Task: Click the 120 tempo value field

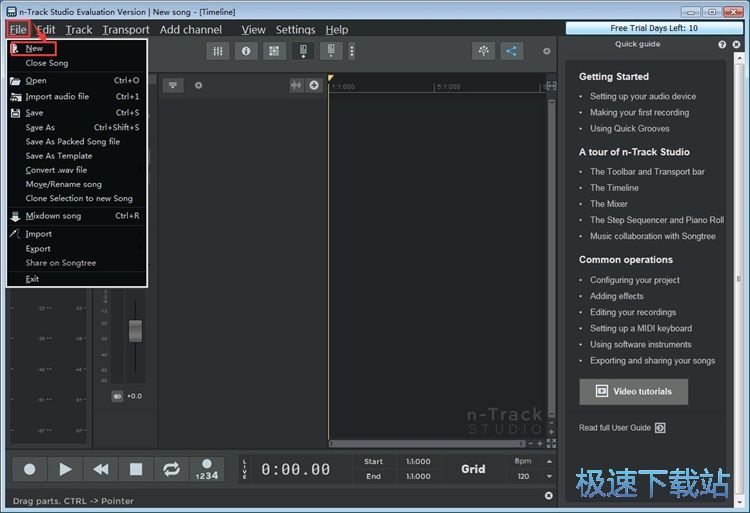Action: [x=522, y=477]
